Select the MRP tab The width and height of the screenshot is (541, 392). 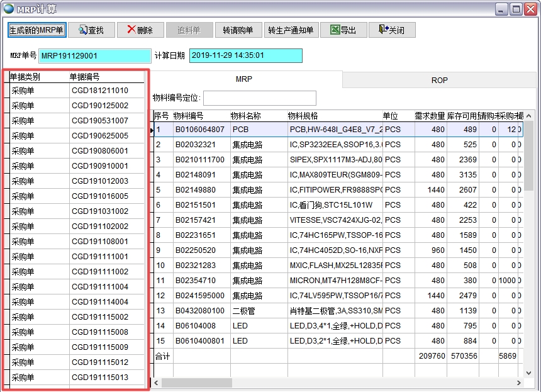pyautogui.click(x=244, y=79)
